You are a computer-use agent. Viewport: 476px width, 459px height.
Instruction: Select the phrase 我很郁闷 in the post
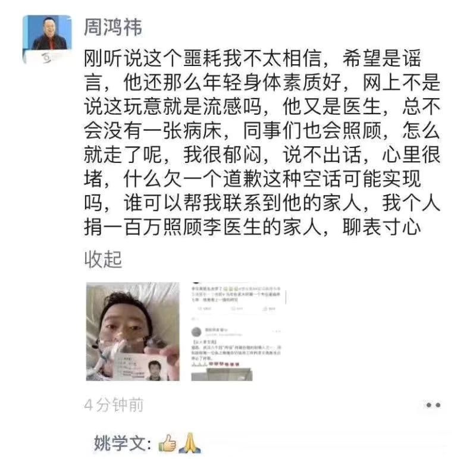pos(223,155)
